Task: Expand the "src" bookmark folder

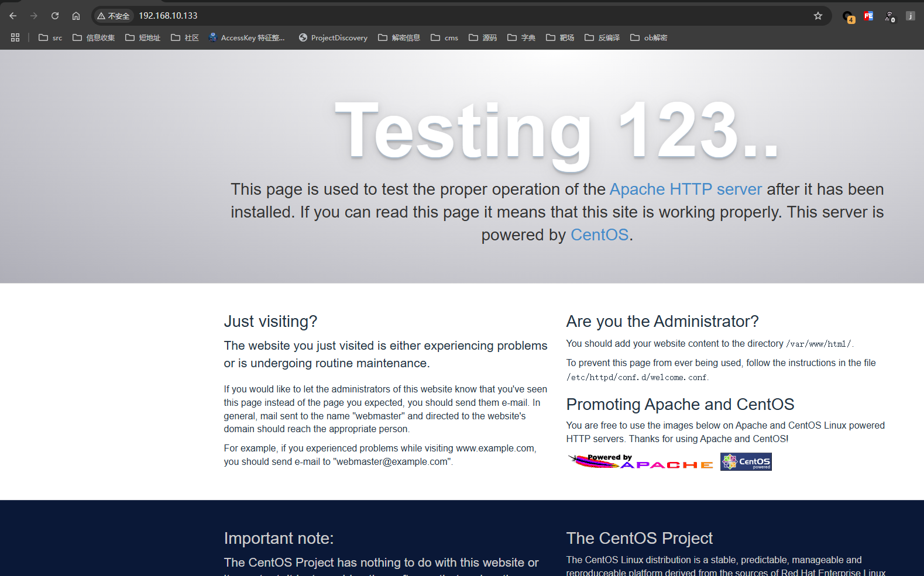Action: [50, 37]
